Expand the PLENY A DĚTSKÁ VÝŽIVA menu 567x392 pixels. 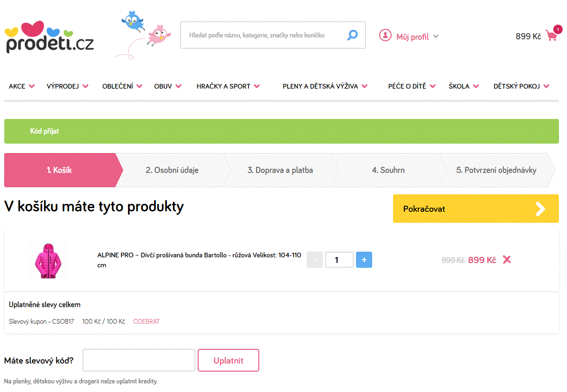point(325,86)
